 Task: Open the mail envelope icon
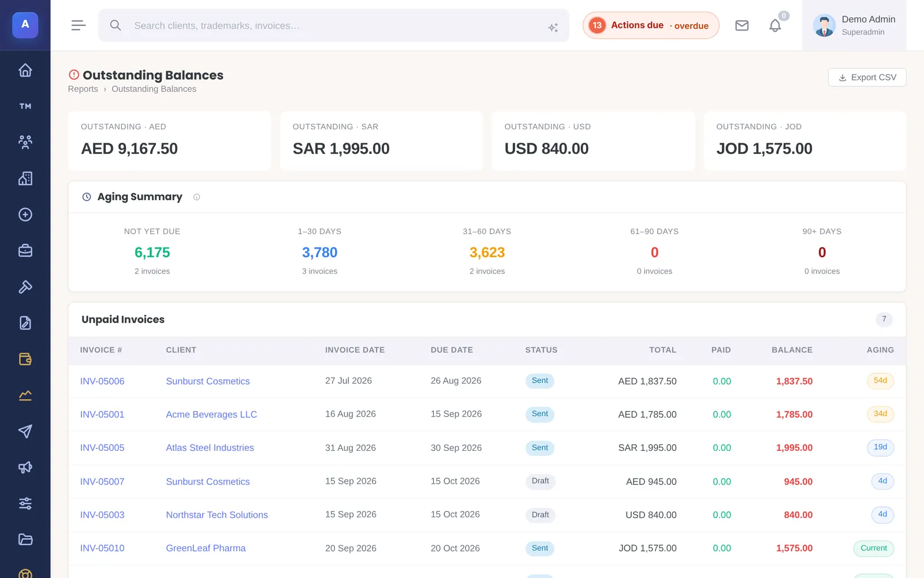(742, 25)
